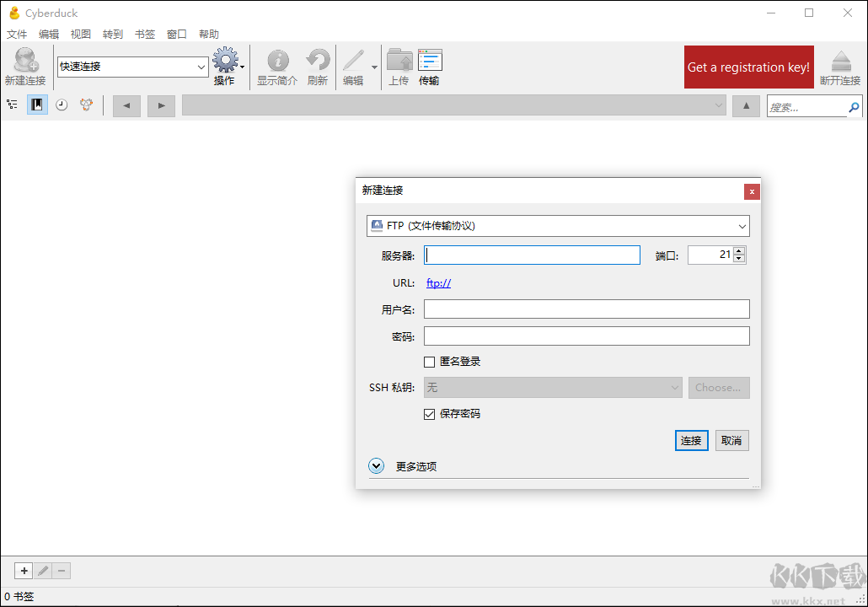Open the 书签 (Bookmark) menu
Screen dimensions: 868x607
(x=145, y=35)
